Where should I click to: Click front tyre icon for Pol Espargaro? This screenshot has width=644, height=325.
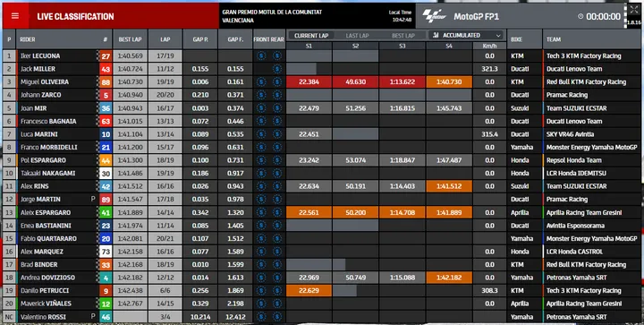[261, 160]
